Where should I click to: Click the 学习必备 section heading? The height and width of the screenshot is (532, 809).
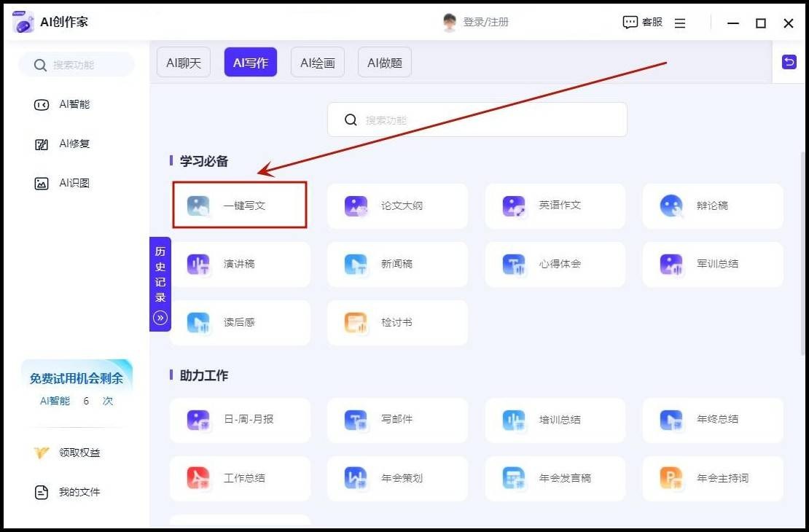point(204,162)
